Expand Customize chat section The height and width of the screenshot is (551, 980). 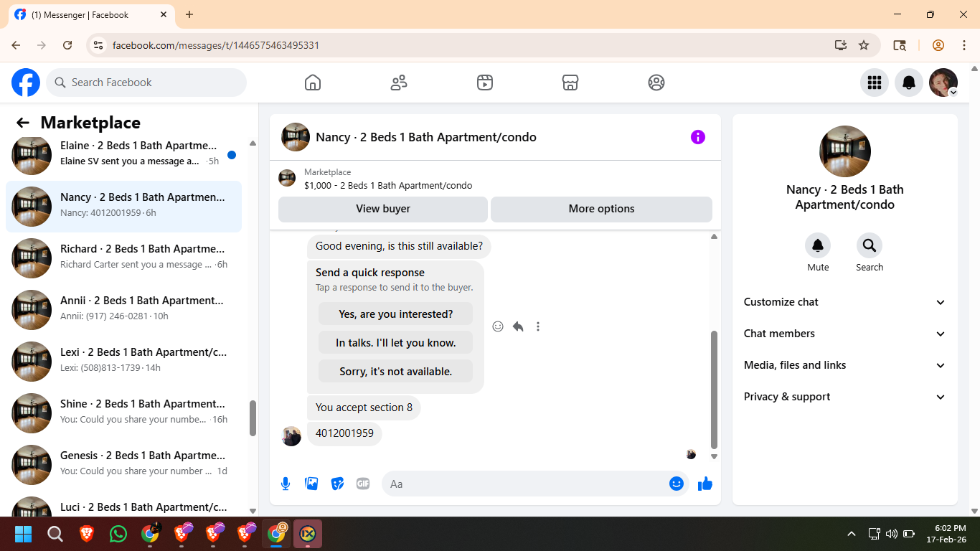coord(845,302)
